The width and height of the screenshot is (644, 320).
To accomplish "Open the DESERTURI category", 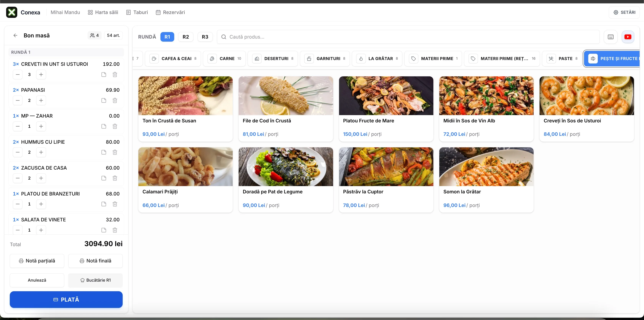I will coord(273,59).
